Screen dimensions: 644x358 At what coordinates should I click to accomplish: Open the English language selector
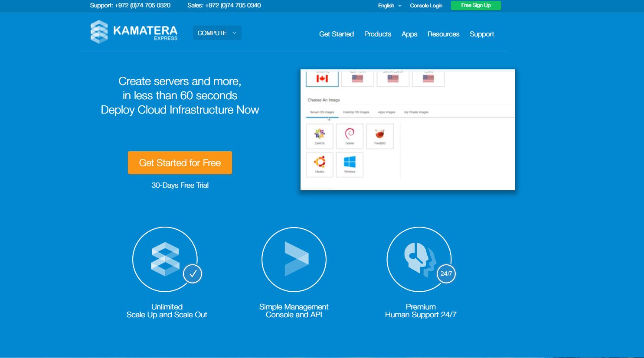pyautogui.click(x=389, y=6)
